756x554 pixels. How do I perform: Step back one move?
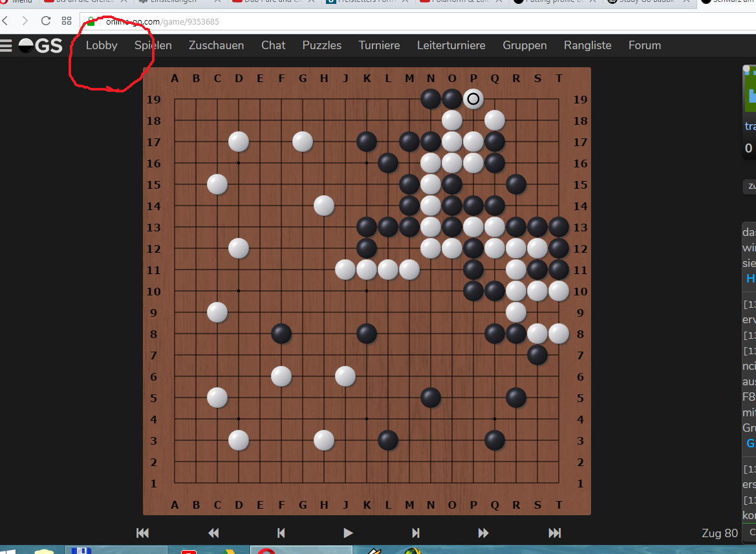pyautogui.click(x=281, y=533)
